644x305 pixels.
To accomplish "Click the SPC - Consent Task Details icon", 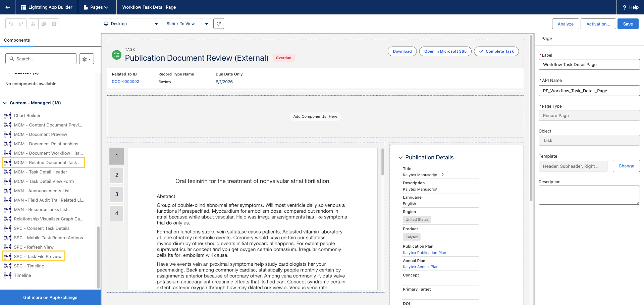I will click(x=8, y=228).
